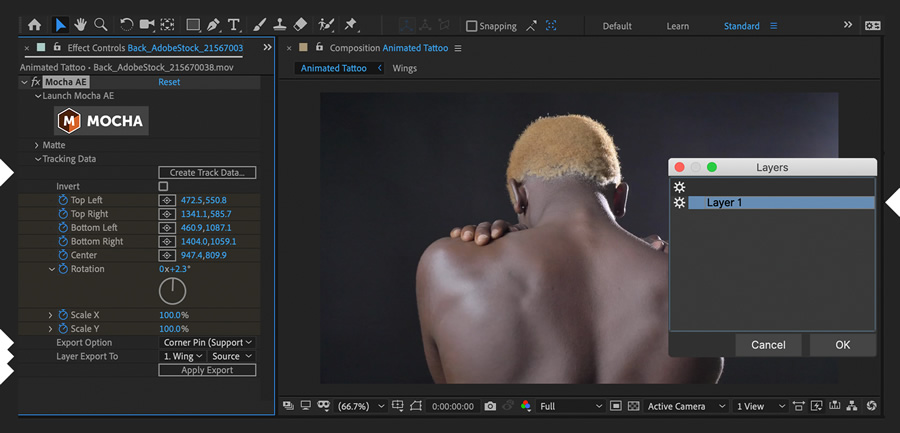The image size is (900, 433).
Task: Click the Home icon
Action: pyautogui.click(x=35, y=25)
